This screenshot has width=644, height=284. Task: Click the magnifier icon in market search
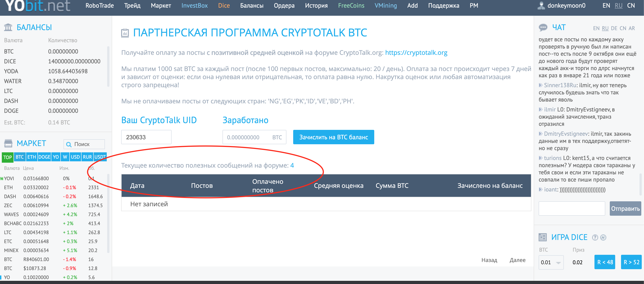tap(69, 144)
